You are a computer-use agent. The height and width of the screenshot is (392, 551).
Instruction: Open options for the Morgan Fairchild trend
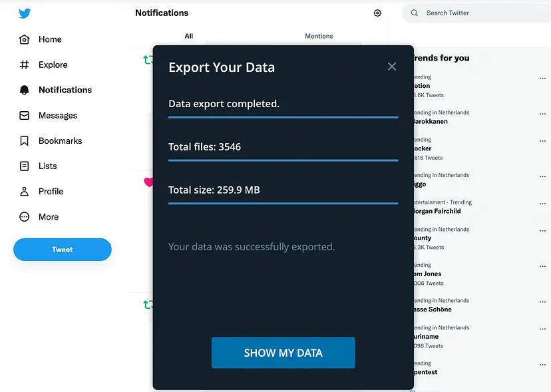542,204
